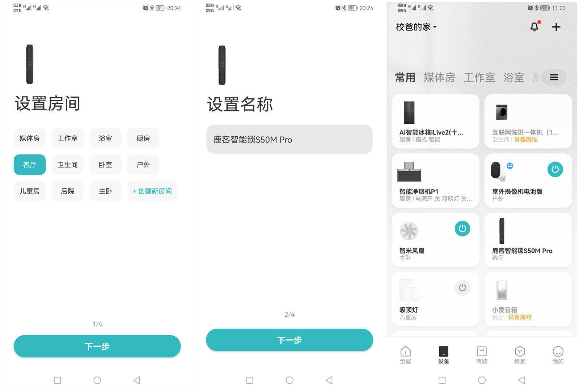Tap the 设置名称 heading

pos(240,105)
